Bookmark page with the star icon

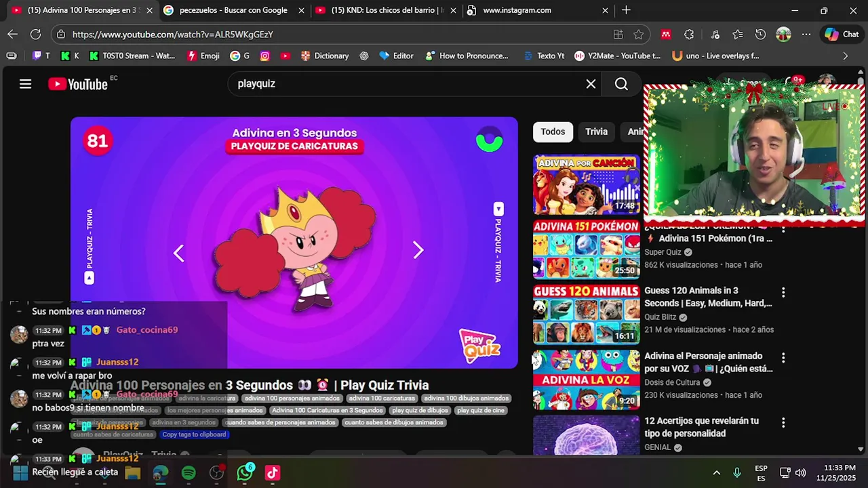(639, 35)
